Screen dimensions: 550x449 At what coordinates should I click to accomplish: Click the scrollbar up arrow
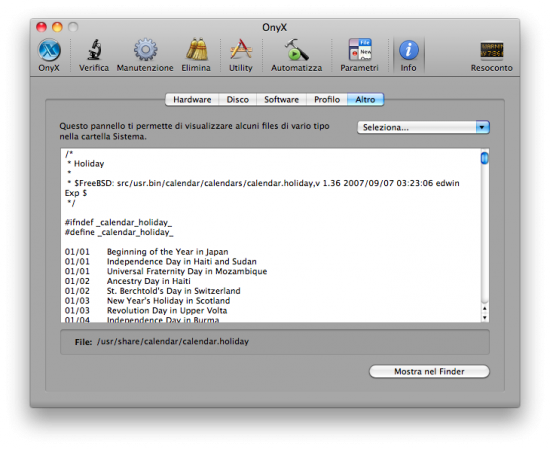click(x=485, y=309)
